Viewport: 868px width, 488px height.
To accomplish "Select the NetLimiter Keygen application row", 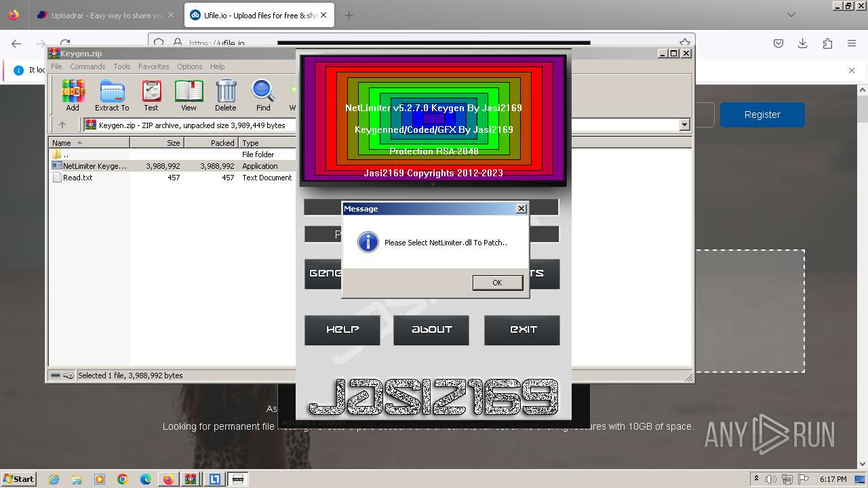I will [x=172, y=166].
